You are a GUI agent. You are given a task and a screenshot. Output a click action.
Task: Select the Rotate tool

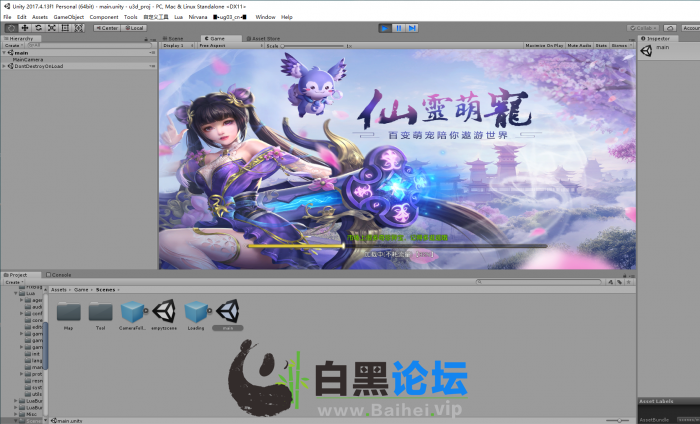(x=38, y=28)
